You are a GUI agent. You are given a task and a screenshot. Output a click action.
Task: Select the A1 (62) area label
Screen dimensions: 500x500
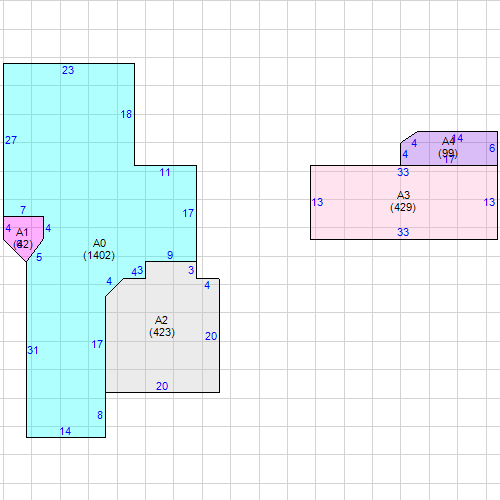click(23, 238)
